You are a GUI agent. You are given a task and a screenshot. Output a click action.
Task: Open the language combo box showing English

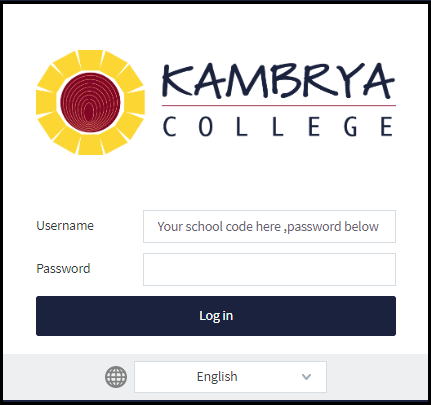tap(230, 377)
